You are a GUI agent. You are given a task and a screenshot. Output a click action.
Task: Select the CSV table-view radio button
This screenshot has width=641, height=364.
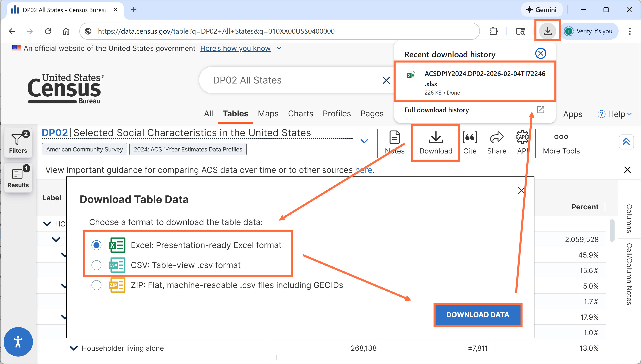point(96,265)
